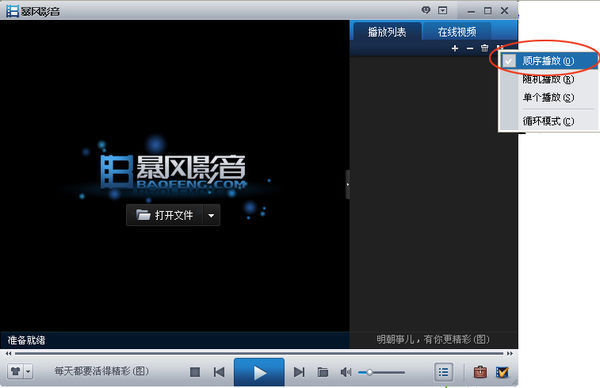Choose 单个播放(S) from the menu

click(x=549, y=98)
